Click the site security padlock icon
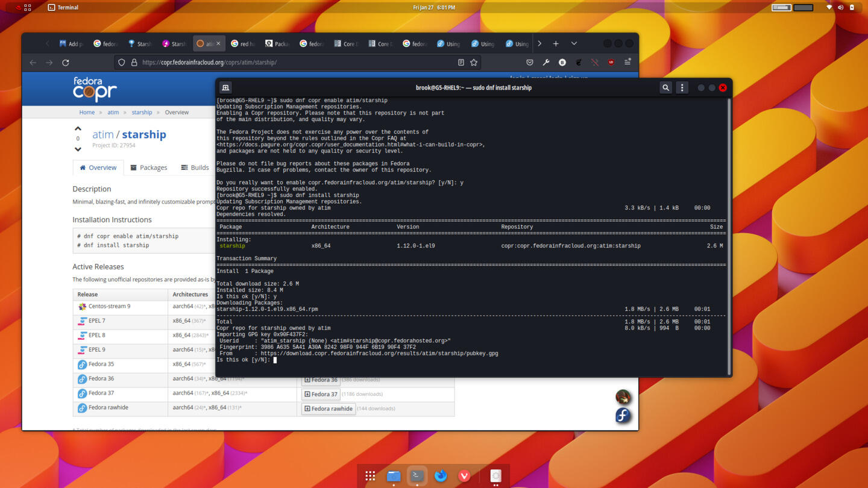The image size is (868, 488). pos(134,62)
